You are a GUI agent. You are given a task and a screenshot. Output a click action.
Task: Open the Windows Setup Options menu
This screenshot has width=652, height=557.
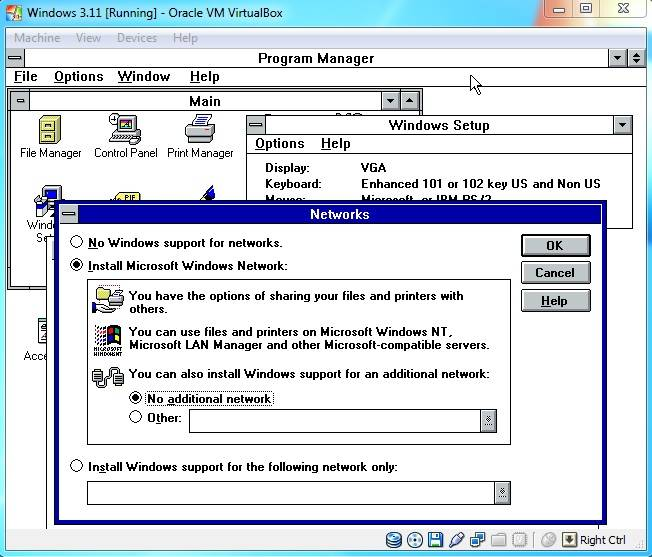(x=279, y=144)
